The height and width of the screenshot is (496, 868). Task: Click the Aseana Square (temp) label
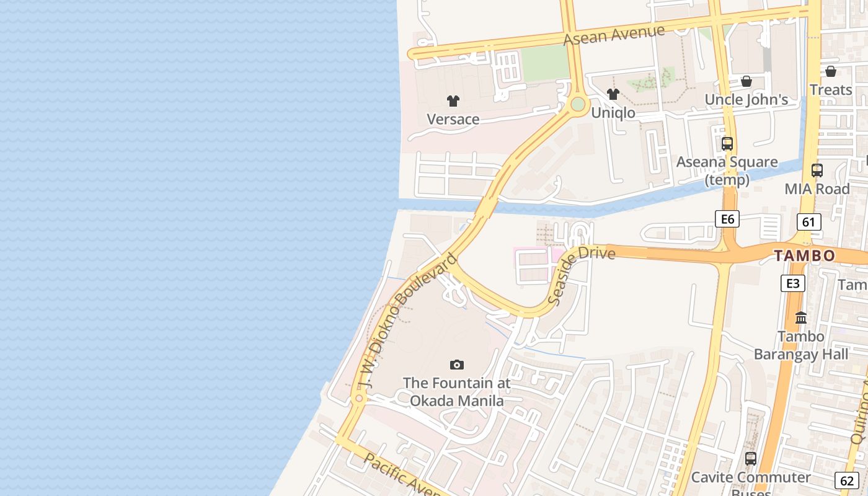727,170
